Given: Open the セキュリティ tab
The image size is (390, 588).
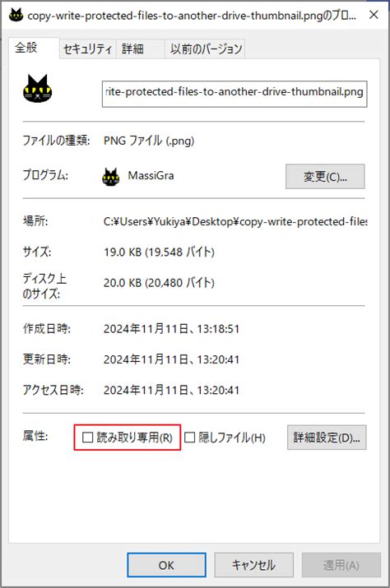Looking at the screenshot, I should pos(87,49).
